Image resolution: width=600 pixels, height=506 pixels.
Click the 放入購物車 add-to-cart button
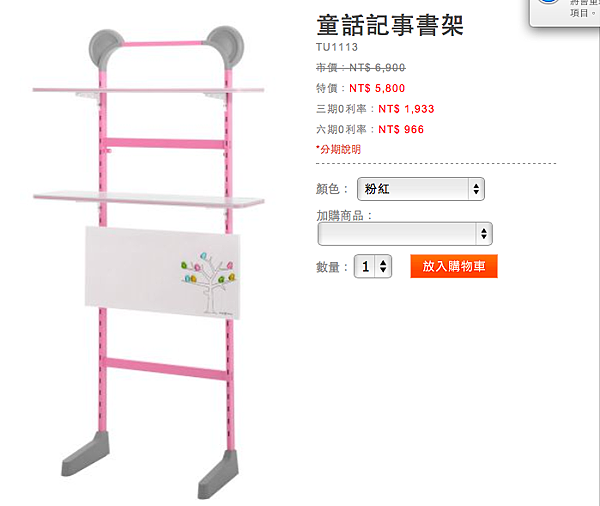pos(454,266)
